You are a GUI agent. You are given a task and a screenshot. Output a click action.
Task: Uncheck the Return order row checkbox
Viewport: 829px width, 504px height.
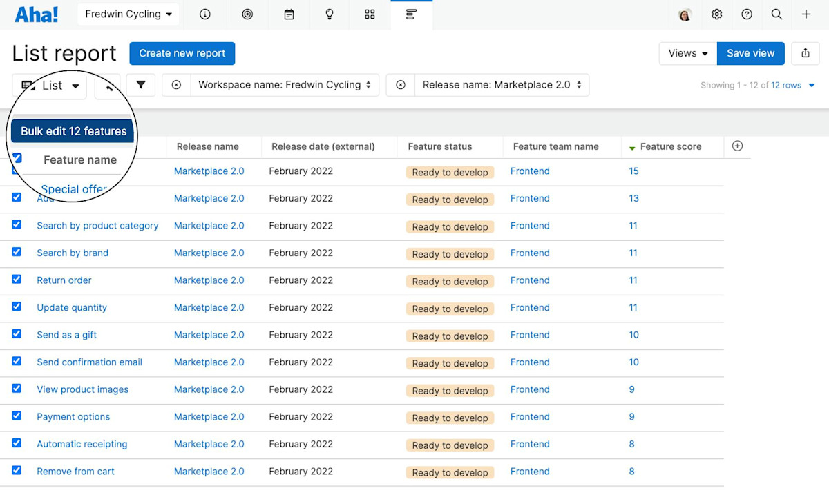pos(17,279)
